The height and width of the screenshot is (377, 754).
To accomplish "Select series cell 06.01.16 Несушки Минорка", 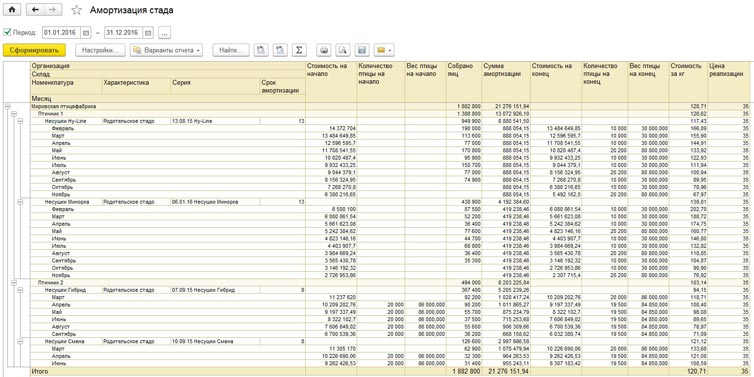I will point(215,202).
